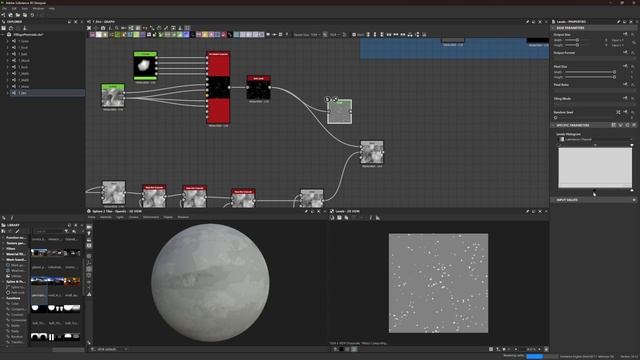Viewport: 640px width, 360px height.
Task: Expand the Filters category in Library
Action: click(3, 249)
